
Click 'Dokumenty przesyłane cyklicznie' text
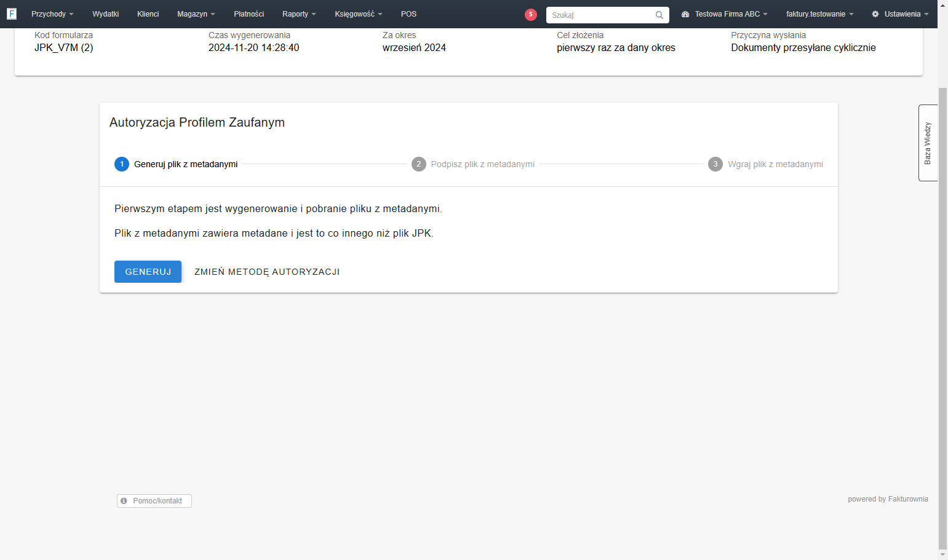click(803, 48)
